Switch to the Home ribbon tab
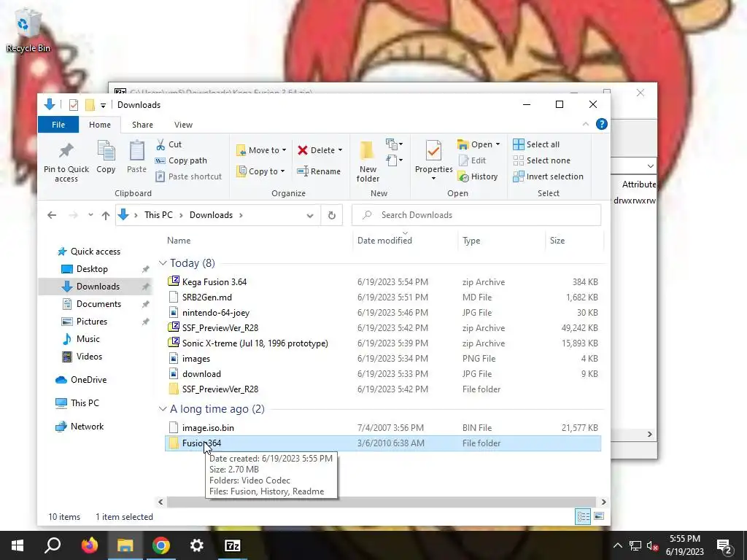Image resolution: width=747 pixels, height=560 pixels. pyautogui.click(x=99, y=125)
